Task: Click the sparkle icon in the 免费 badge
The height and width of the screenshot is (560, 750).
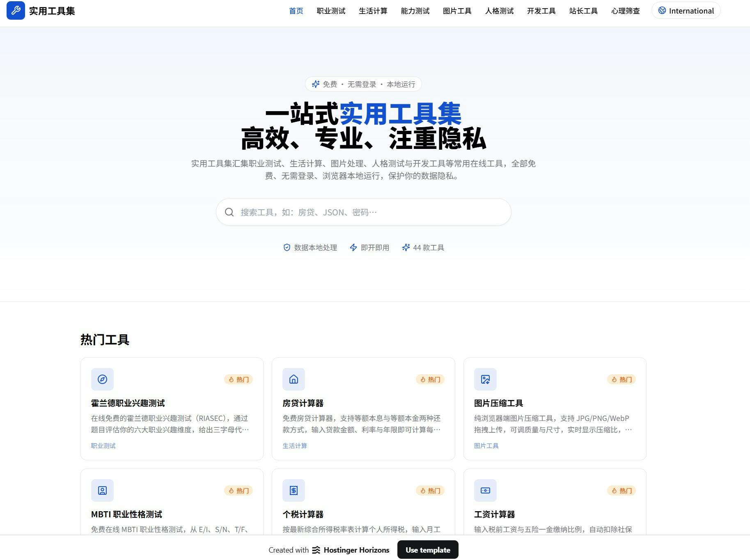Action: (x=316, y=84)
